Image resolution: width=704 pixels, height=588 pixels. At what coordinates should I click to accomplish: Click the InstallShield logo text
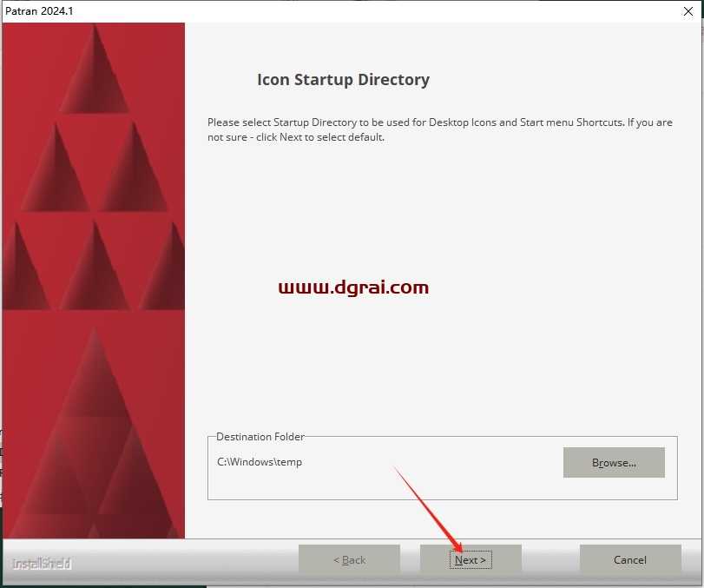[42, 564]
